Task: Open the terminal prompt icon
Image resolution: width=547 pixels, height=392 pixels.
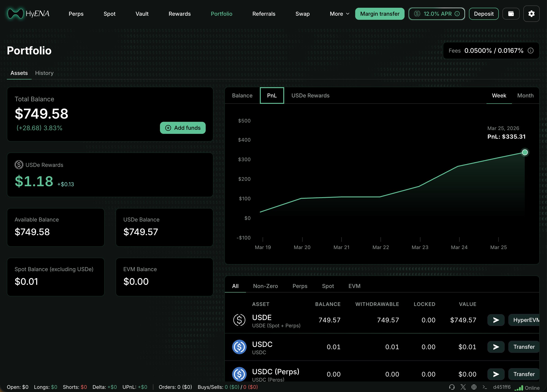Action: point(484,387)
